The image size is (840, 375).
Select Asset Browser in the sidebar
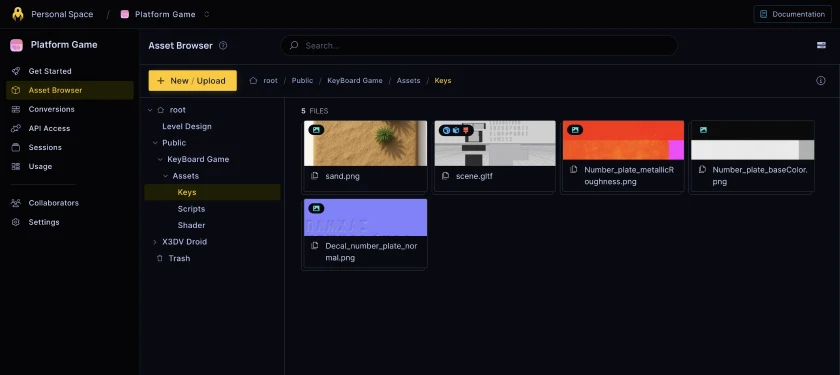point(70,90)
